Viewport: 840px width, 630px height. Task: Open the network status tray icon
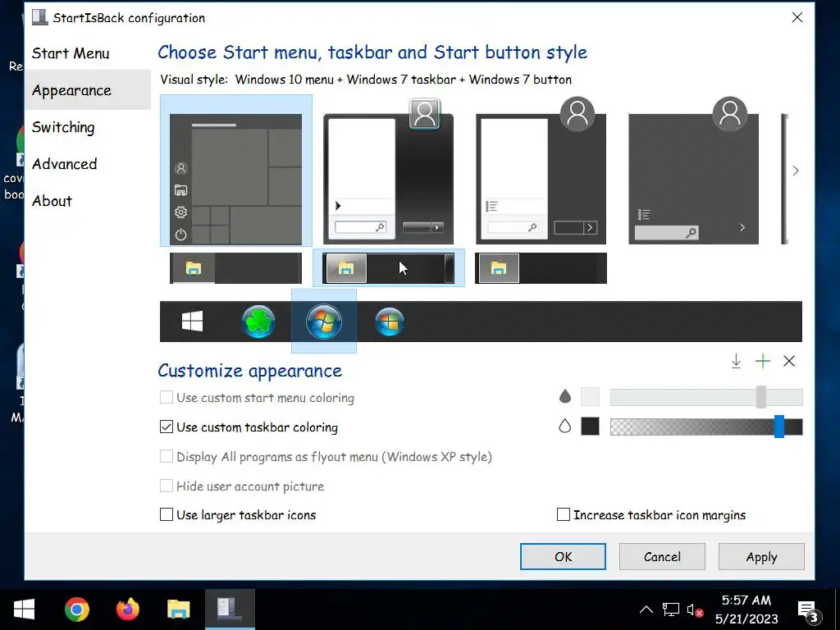pos(671,609)
